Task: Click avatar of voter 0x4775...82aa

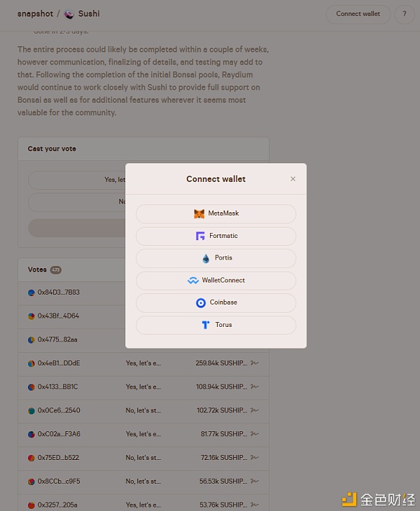Action: [x=31, y=340]
